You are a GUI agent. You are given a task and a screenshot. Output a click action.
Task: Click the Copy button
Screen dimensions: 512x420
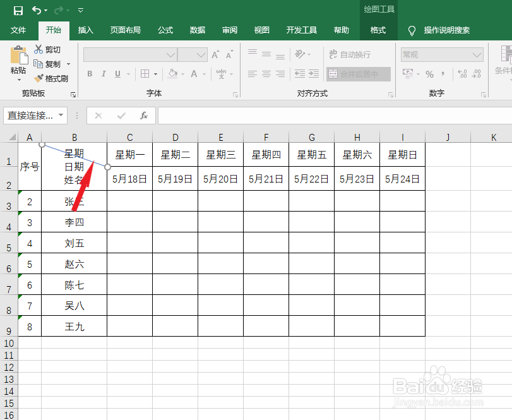[47, 64]
